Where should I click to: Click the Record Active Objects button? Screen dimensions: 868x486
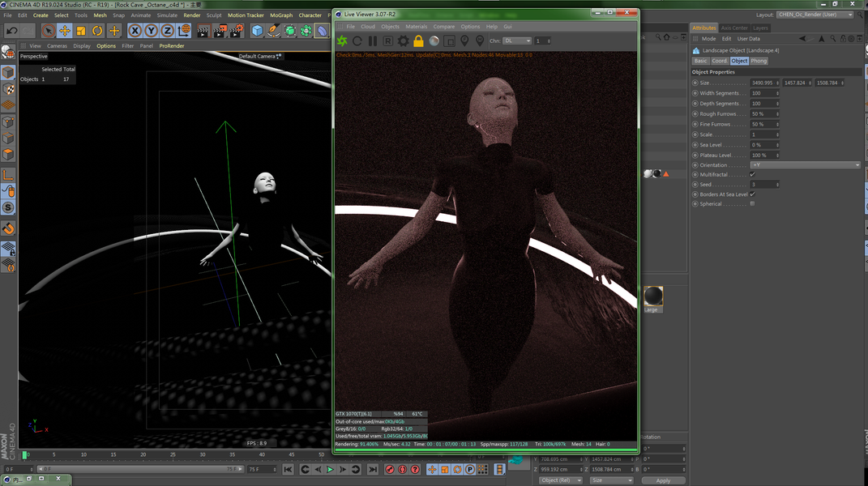coord(390,469)
